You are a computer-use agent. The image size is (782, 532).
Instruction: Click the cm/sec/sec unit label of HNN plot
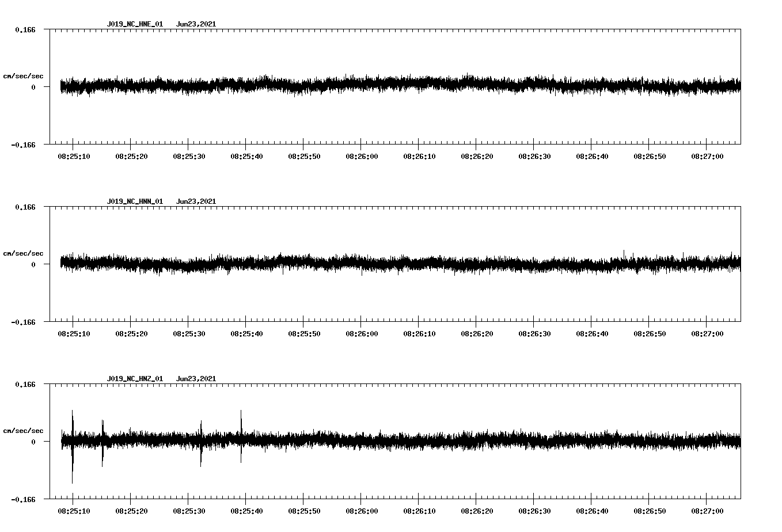23,253
